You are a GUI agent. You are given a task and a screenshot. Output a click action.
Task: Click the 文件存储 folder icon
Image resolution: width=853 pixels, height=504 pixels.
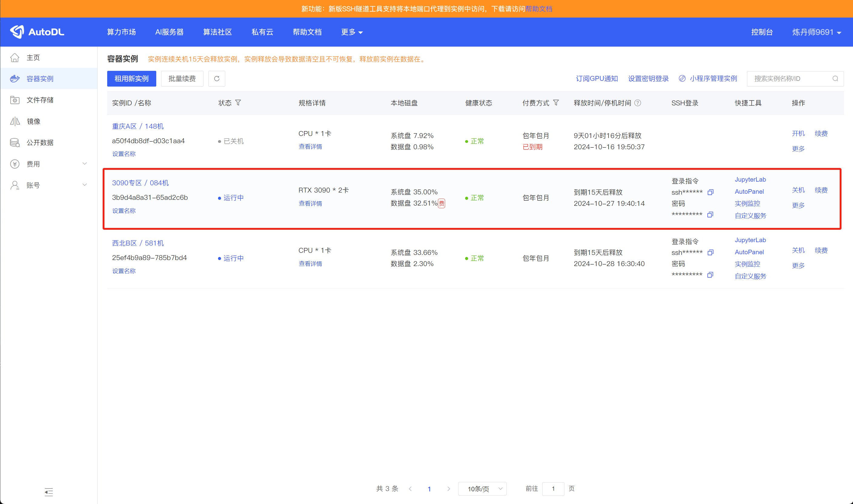pos(15,100)
